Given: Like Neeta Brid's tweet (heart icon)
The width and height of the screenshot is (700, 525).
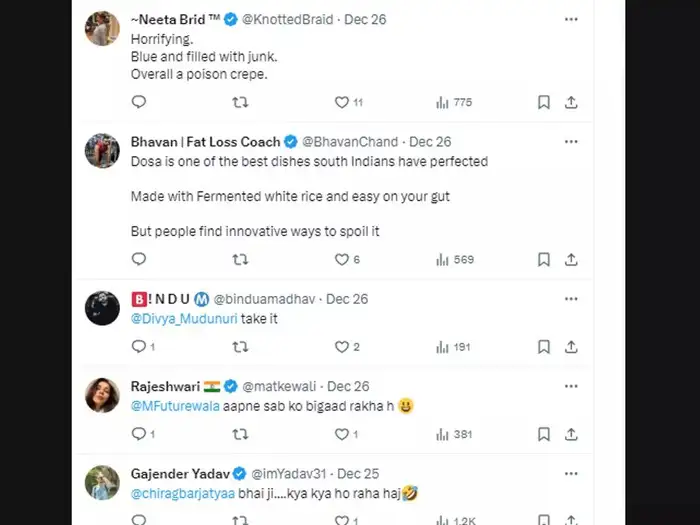Looking at the screenshot, I should [x=341, y=102].
